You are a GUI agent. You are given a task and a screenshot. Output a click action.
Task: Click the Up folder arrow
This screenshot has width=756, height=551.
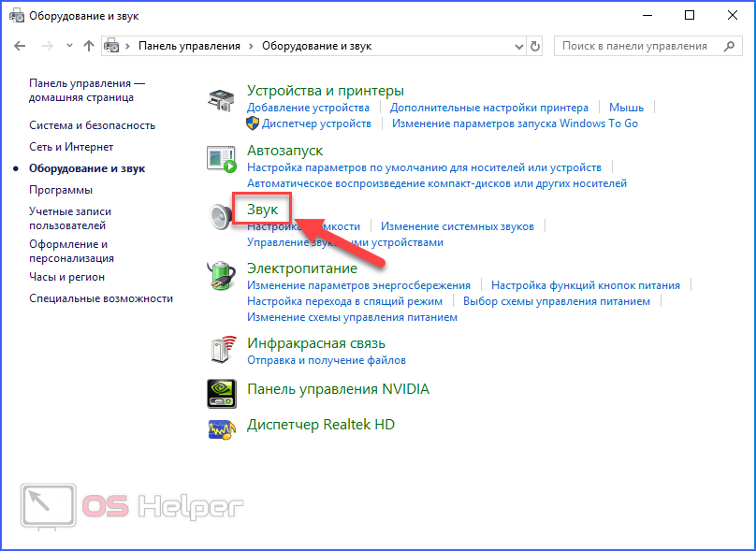click(x=89, y=46)
